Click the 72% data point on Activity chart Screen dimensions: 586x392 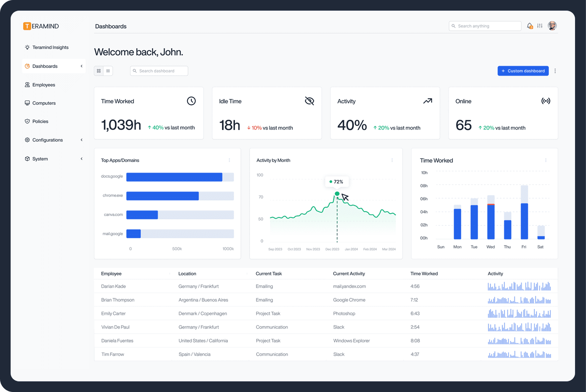[x=337, y=194]
